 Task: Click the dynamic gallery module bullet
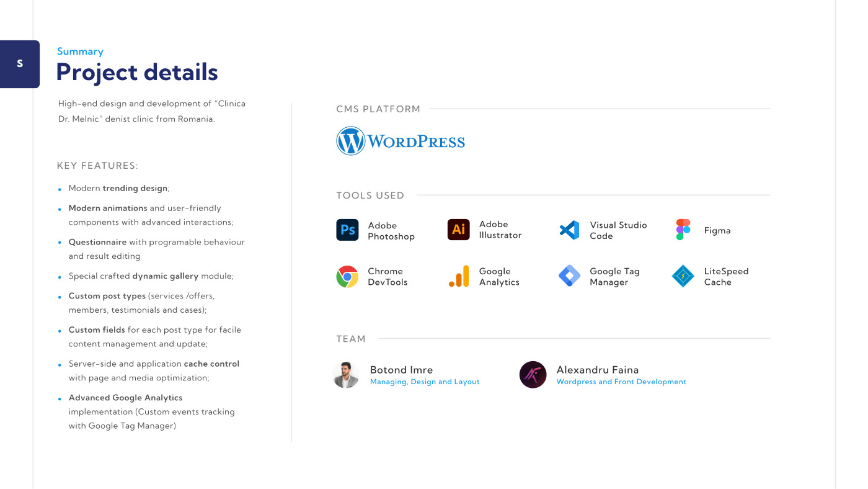pyautogui.click(x=151, y=276)
